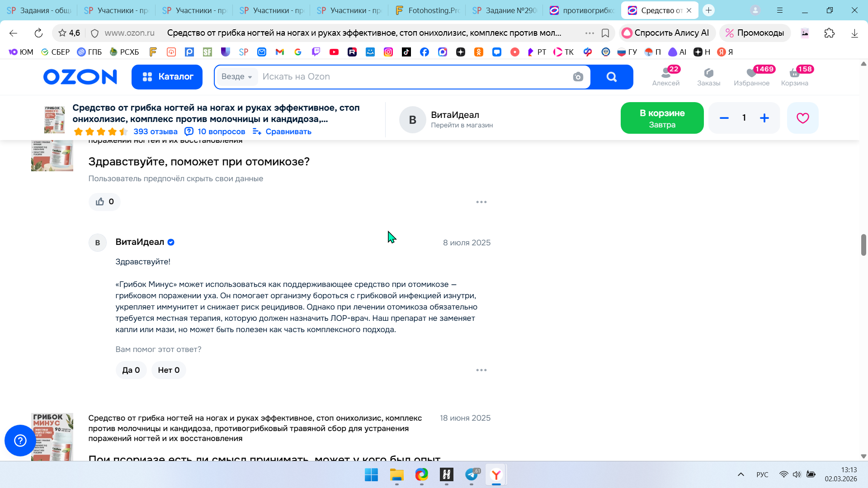Add product to favorites with heart icon
868x488 pixels.
tap(802, 118)
